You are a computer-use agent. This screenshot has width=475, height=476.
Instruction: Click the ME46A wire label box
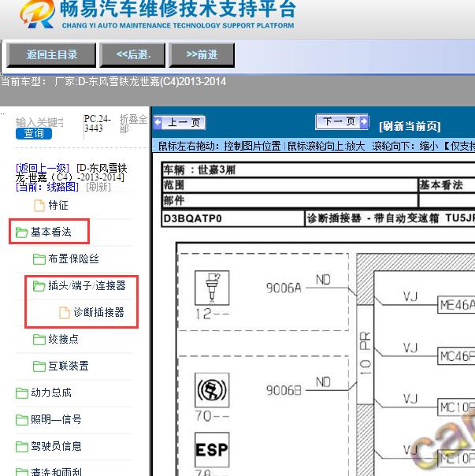point(456,304)
